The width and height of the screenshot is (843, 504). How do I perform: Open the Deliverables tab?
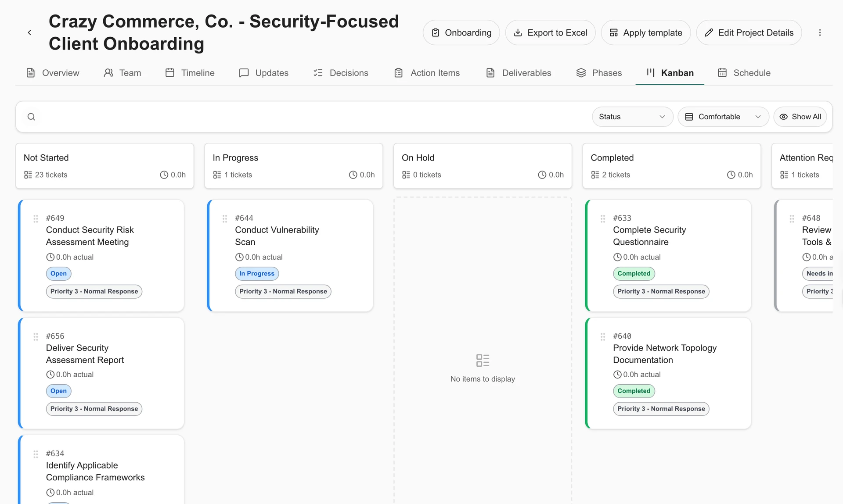519,73
